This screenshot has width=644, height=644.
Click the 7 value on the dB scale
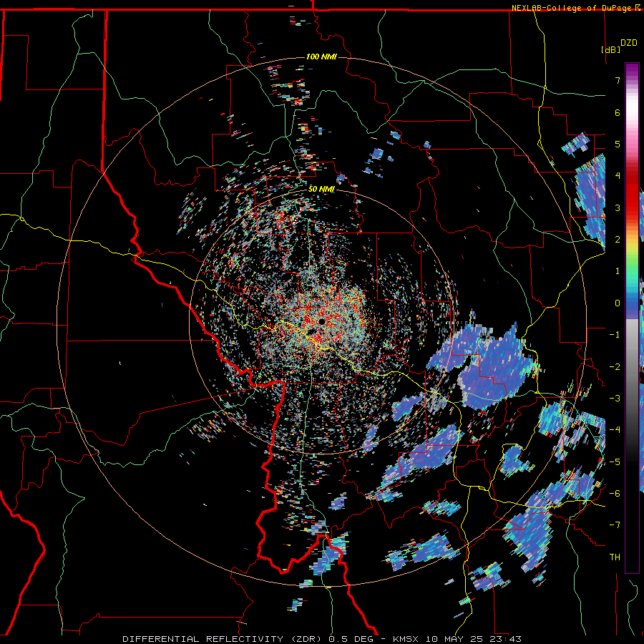(x=618, y=80)
